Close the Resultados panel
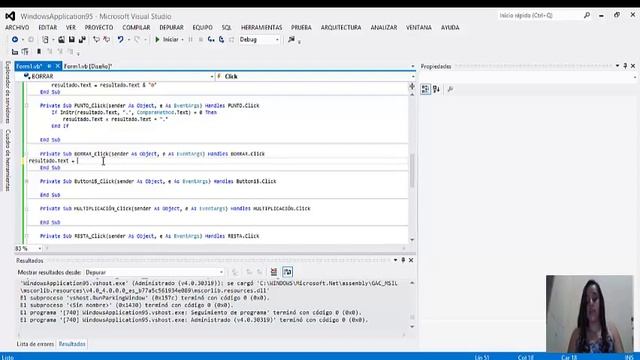The height and width of the screenshot is (360, 640). point(411,260)
